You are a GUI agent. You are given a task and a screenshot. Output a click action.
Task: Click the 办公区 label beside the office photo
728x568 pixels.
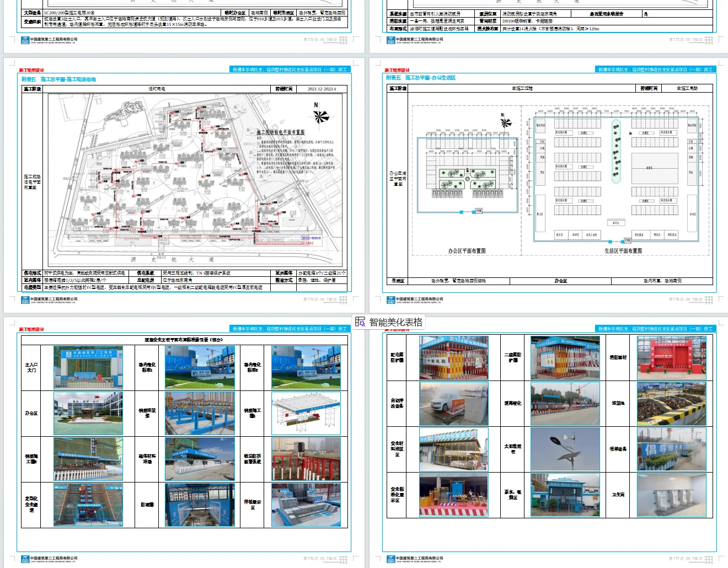click(x=31, y=413)
